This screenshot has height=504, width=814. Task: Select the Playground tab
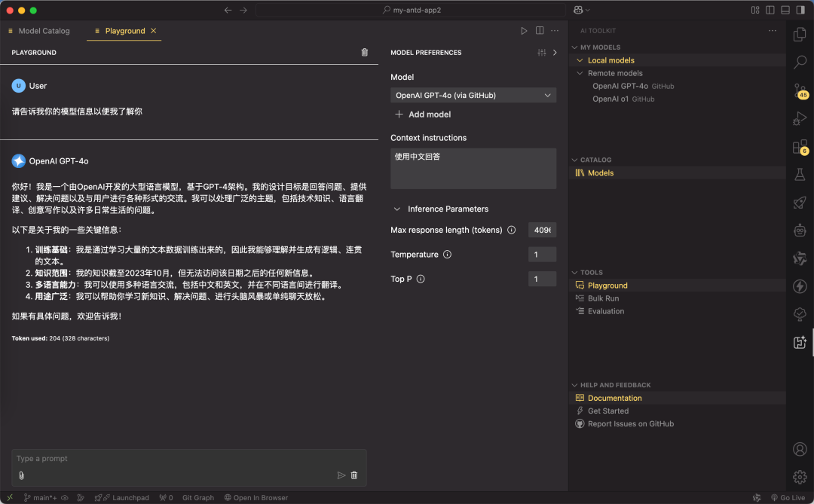tap(124, 31)
